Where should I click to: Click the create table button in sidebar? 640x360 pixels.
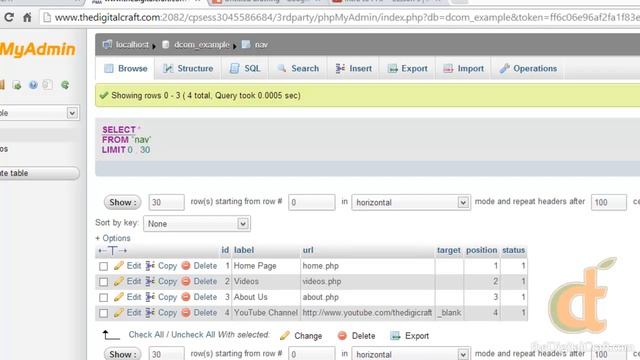click(x=39, y=173)
